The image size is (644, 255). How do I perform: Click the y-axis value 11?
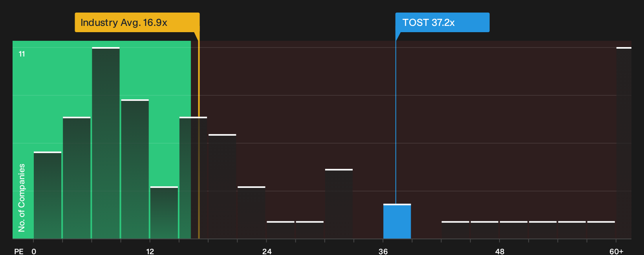22,54
